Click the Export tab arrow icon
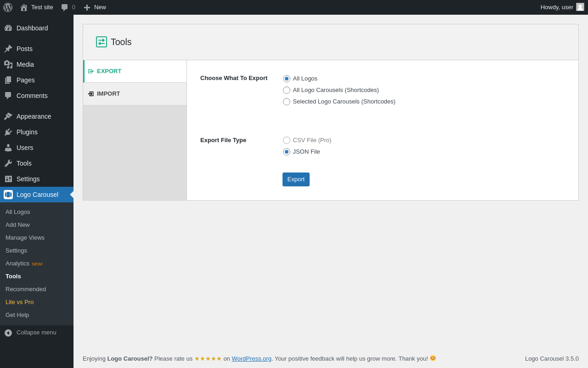The width and height of the screenshot is (588, 368). point(91,71)
